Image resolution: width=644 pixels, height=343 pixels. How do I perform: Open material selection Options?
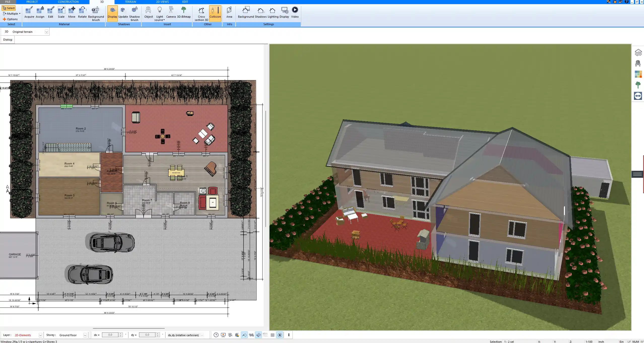pyautogui.click(x=11, y=19)
